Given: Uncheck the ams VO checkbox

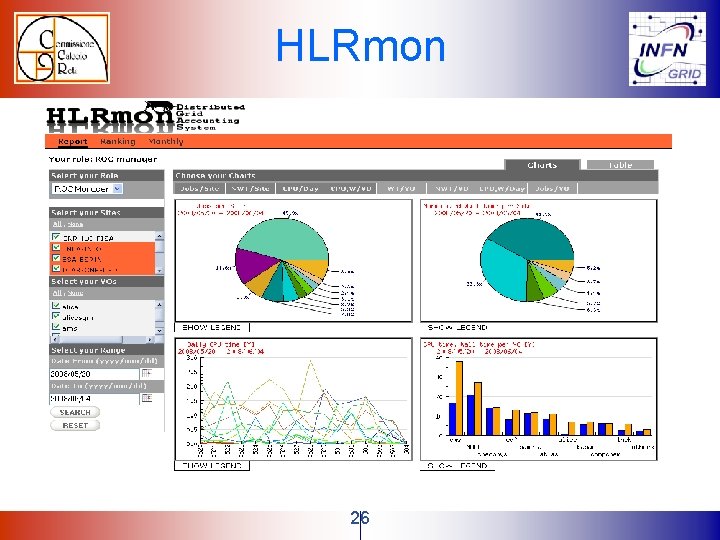Looking at the screenshot, I should [x=56, y=327].
